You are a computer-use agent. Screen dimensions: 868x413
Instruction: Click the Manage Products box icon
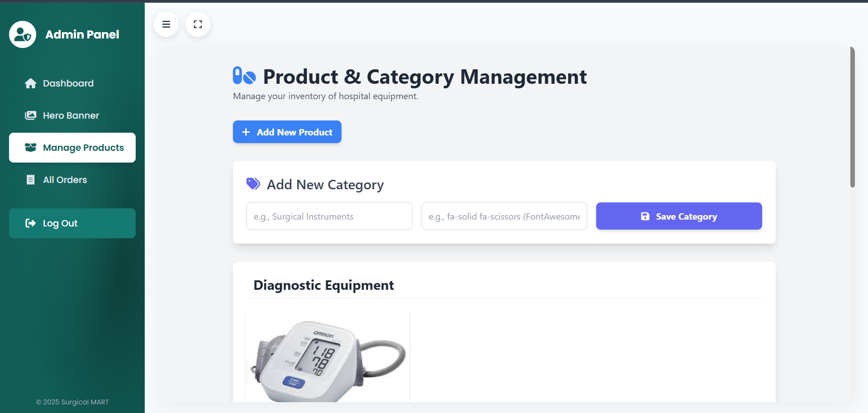pyautogui.click(x=31, y=148)
